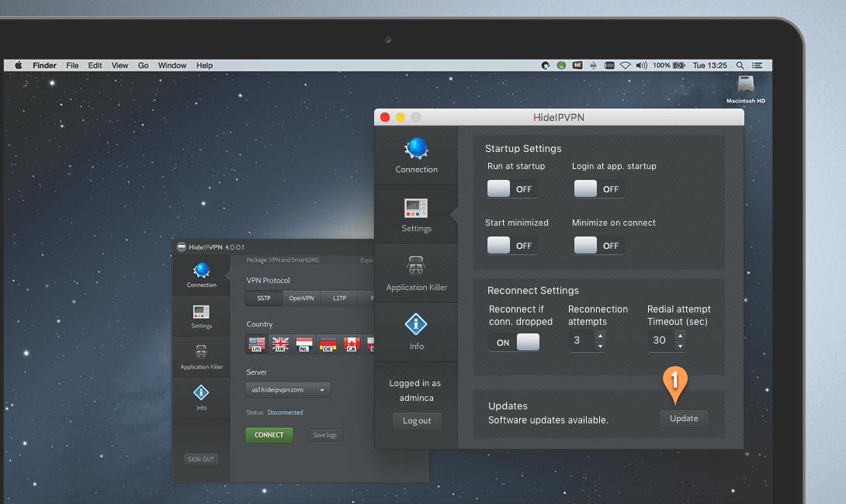Click the Reconnection attempts field showing 3
The height and width of the screenshot is (504, 846).
pos(581,340)
